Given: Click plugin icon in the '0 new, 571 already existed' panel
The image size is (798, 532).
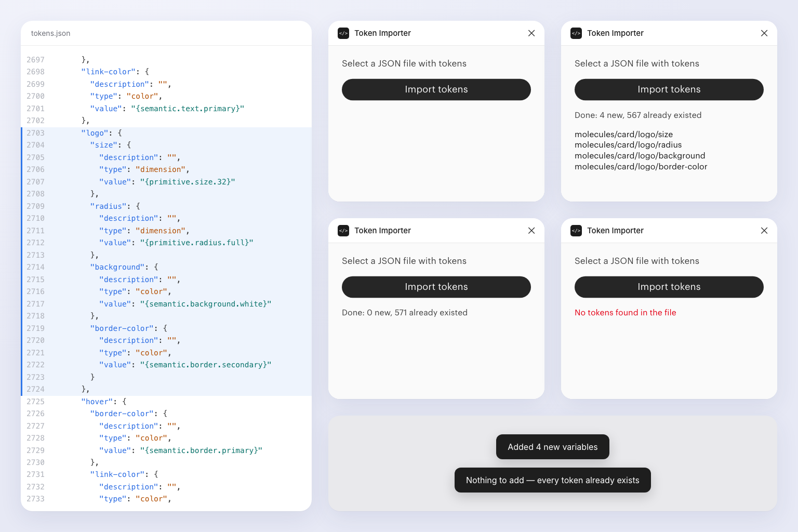Looking at the screenshot, I should (x=343, y=231).
